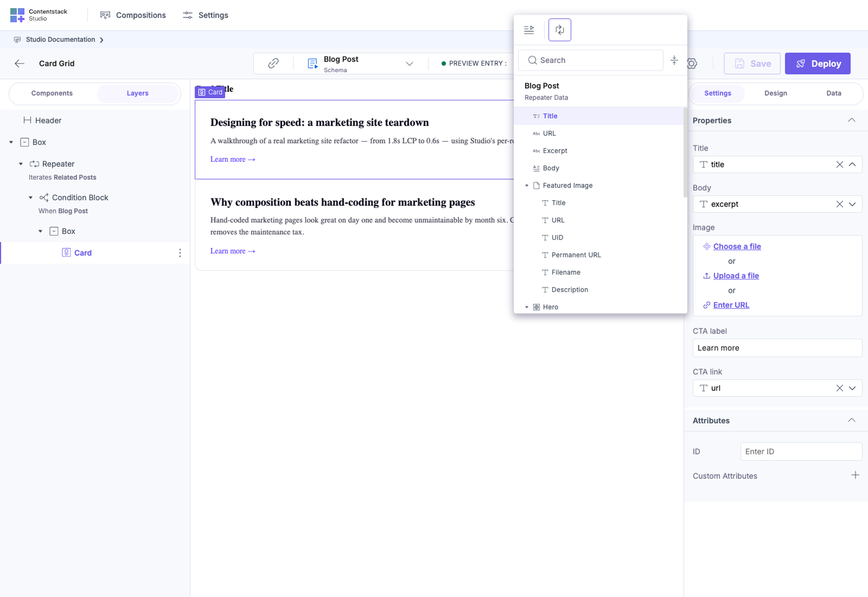Collapse the Properties section
Viewport: 868px width, 597px height.
pyautogui.click(x=851, y=121)
